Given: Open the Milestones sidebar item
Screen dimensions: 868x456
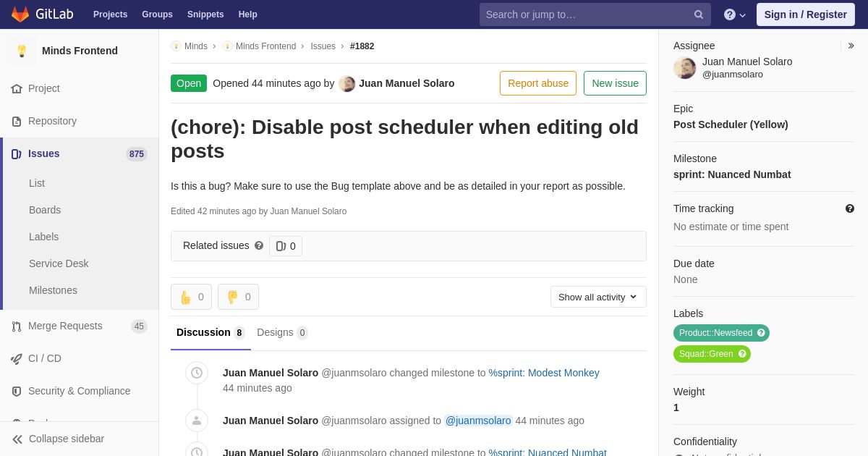Looking at the screenshot, I should tap(53, 290).
